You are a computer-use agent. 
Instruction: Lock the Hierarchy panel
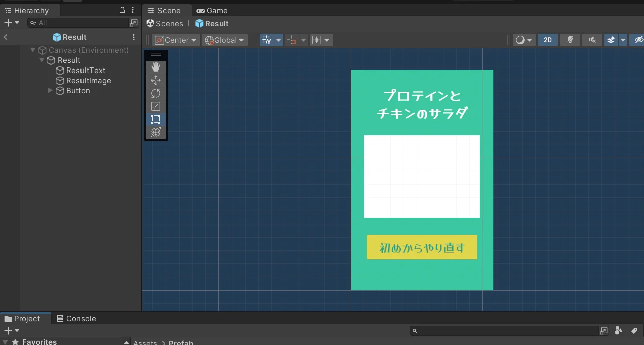coord(122,10)
